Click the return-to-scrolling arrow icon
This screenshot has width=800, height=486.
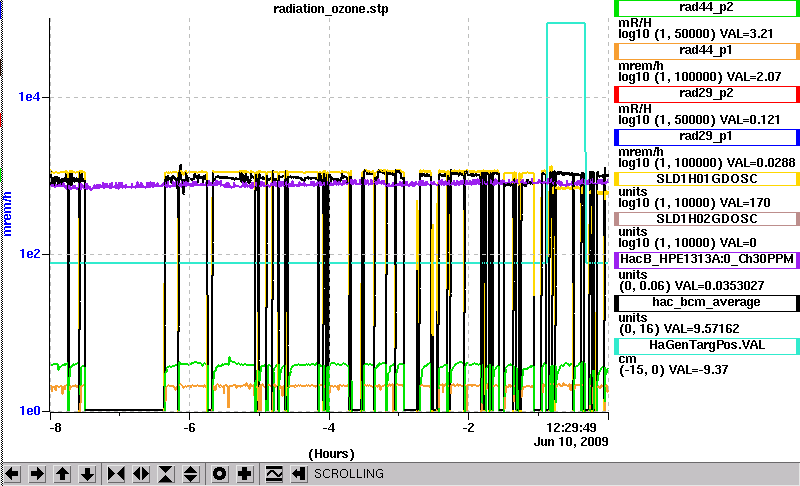pos(299,474)
